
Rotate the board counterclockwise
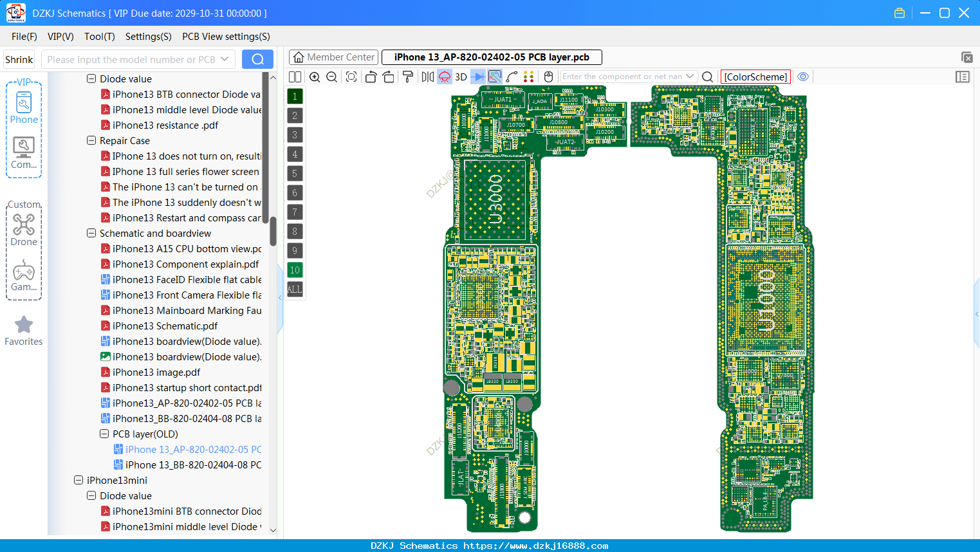(x=371, y=77)
